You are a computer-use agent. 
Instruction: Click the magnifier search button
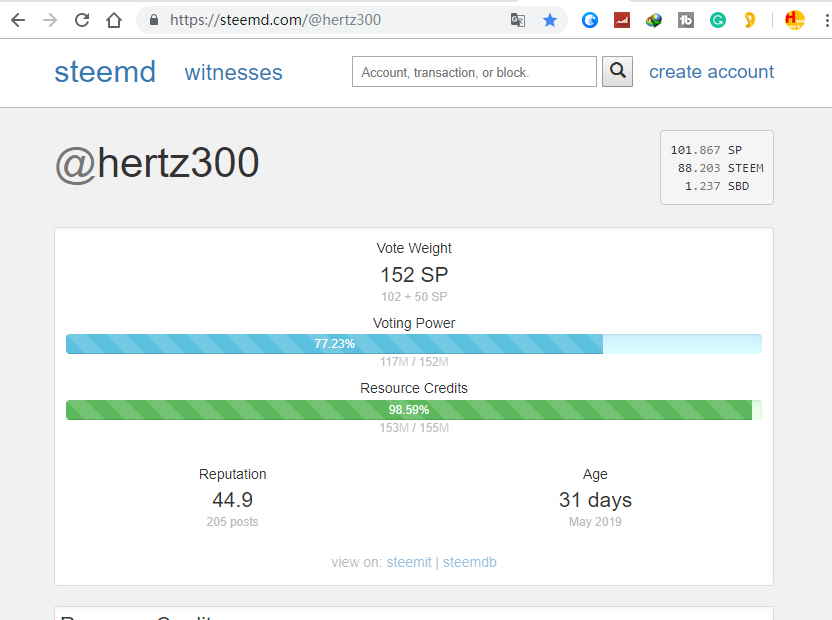click(x=617, y=71)
